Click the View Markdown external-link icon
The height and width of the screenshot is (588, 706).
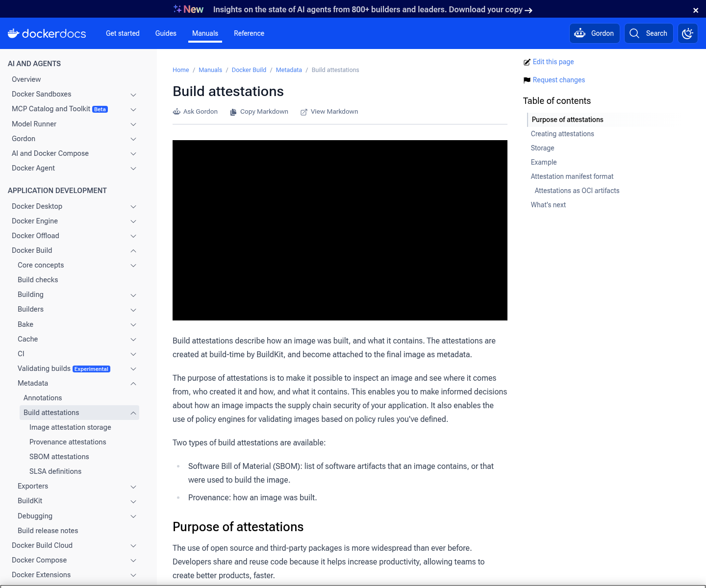pos(304,112)
